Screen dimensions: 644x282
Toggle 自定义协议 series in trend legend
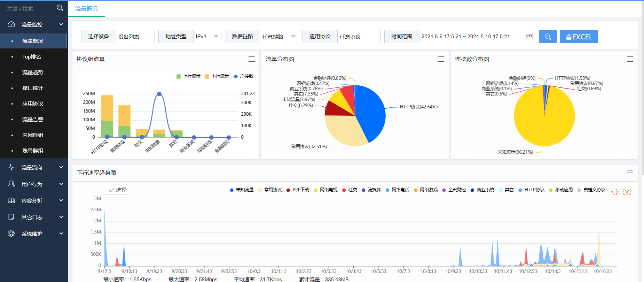(591, 190)
